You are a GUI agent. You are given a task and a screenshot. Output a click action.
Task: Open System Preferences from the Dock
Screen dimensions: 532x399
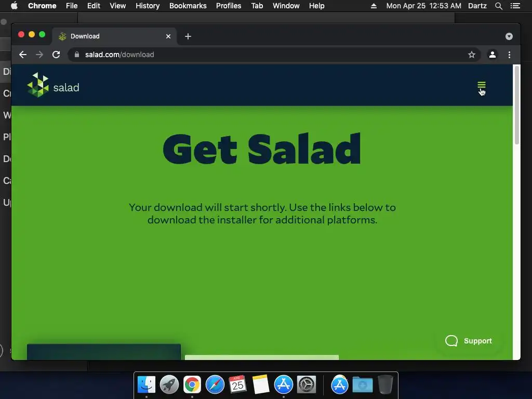[x=307, y=384]
